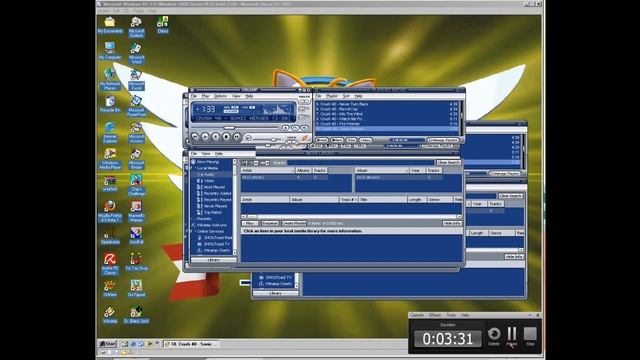Select Top Rated in library tree

212,212
